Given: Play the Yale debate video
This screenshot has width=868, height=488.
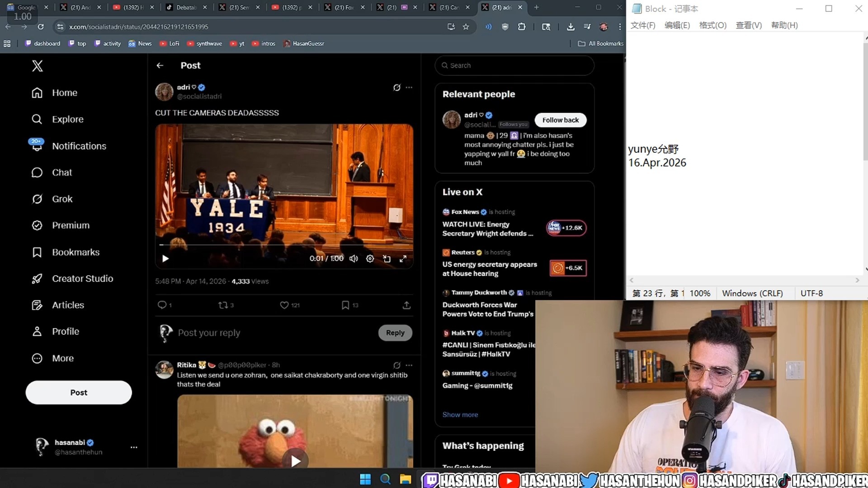Looking at the screenshot, I should tap(165, 258).
